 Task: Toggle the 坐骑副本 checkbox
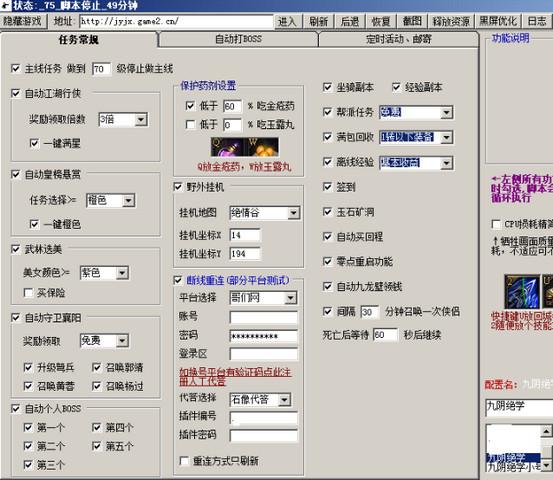coord(327,87)
